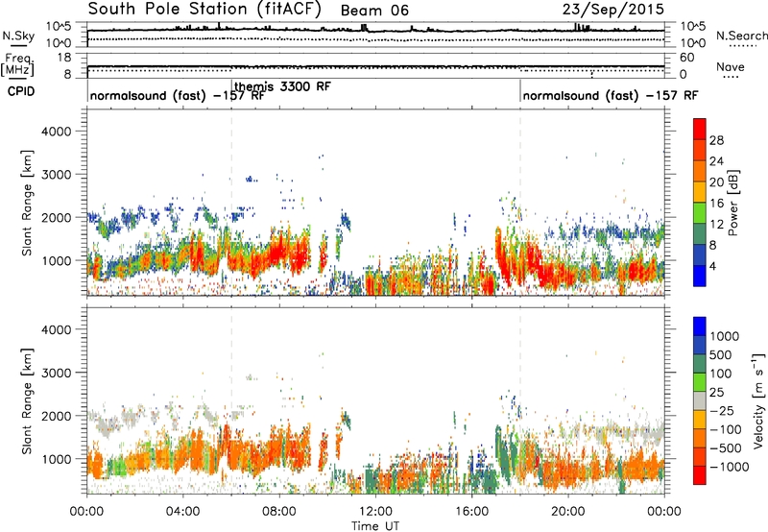
Task: Click the '28' tick on Power colorbar
Action: click(x=716, y=140)
